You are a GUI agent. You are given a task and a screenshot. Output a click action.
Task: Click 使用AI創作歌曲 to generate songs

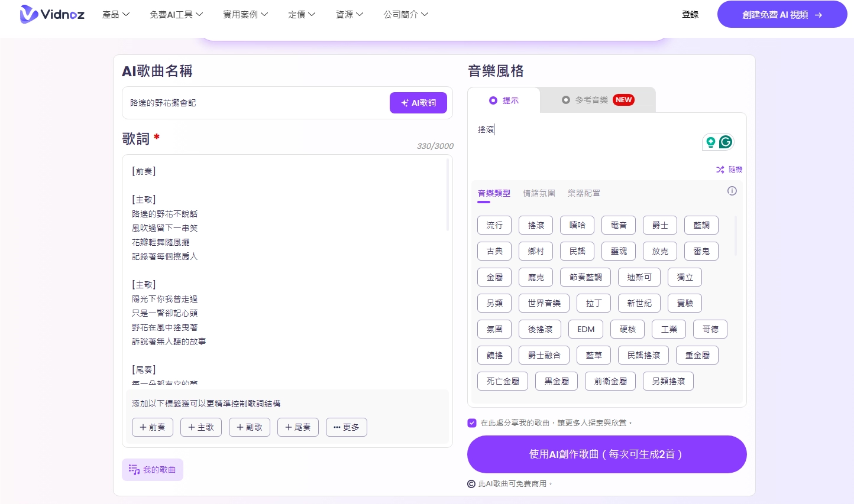point(607,454)
